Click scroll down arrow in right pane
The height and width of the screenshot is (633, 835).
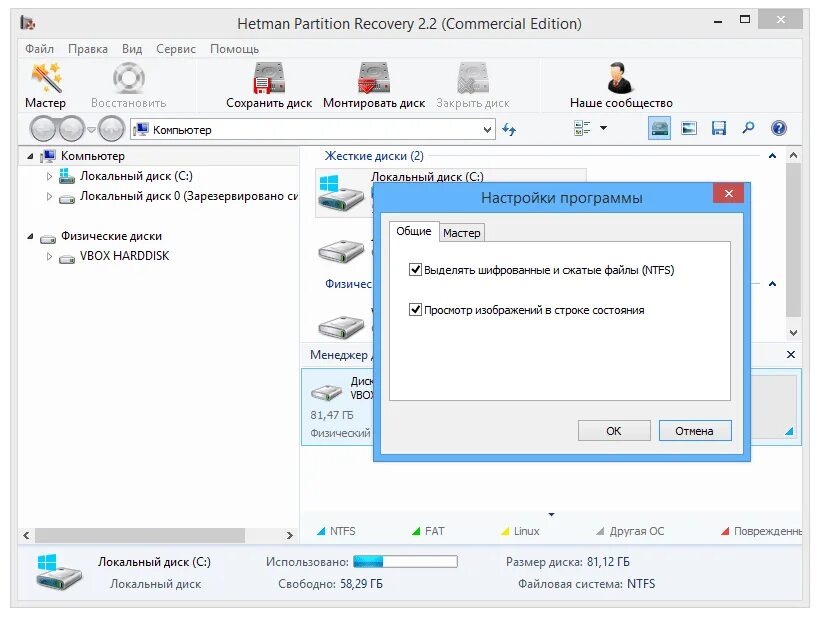tap(793, 333)
